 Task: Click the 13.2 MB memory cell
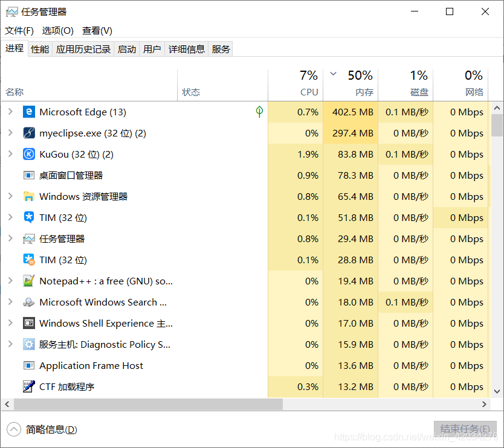coord(351,386)
